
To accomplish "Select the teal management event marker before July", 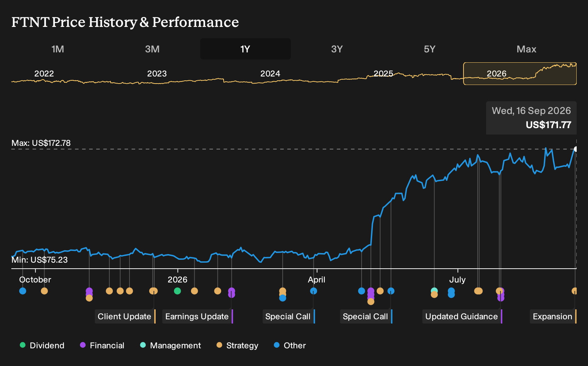I will pyautogui.click(x=434, y=291).
